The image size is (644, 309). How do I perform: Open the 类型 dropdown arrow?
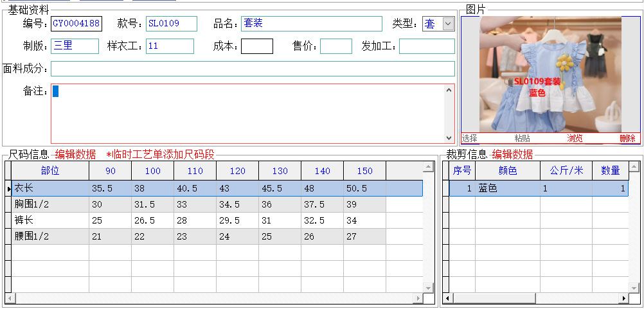[449, 24]
